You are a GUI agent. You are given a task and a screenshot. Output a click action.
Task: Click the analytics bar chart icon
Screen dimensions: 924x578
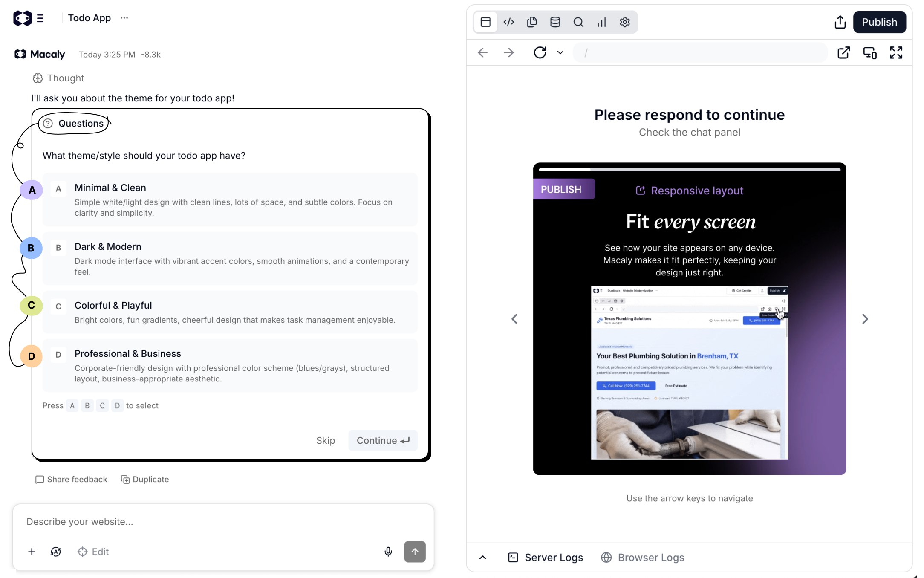coord(601,22)
